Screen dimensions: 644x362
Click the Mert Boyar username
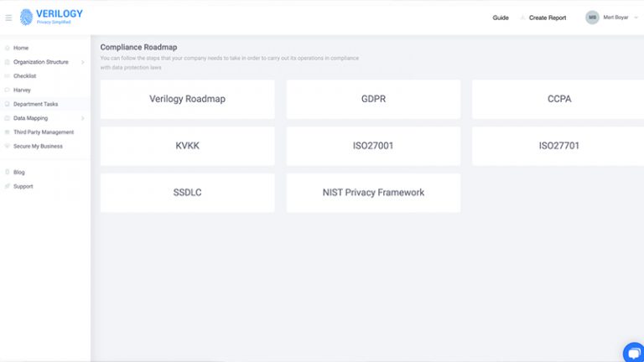point(615,18)
